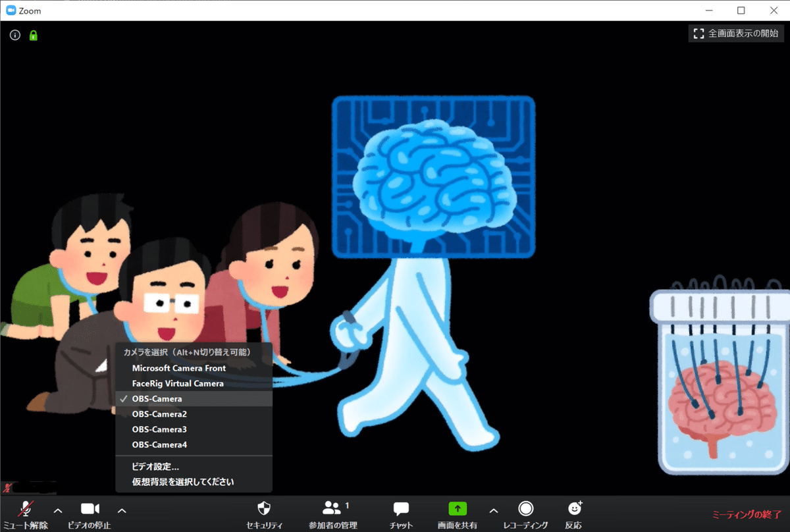
Task: Open the participants management icon
Action: pyautogui.click(x=332, y=508)
